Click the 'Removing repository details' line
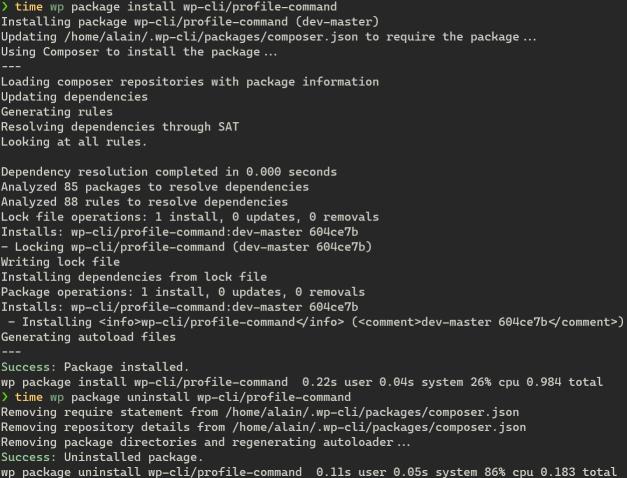The height and width of the screenshot is (478, 627). point(262,427)
